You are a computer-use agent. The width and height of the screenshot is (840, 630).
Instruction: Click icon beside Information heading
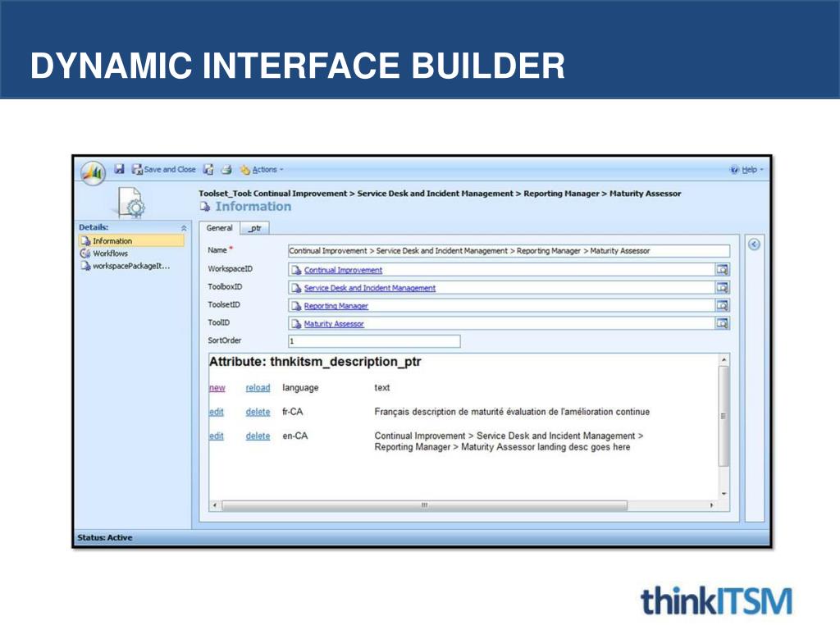point(204,207)
